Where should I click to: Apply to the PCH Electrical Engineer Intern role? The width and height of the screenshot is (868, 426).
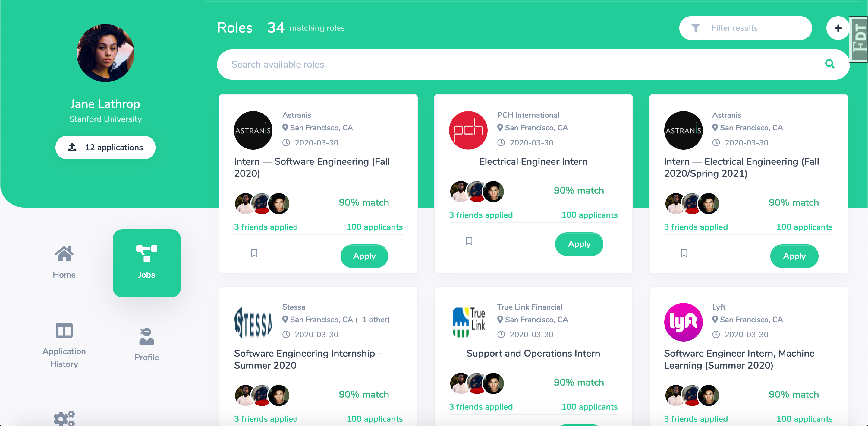click(579, 244)
